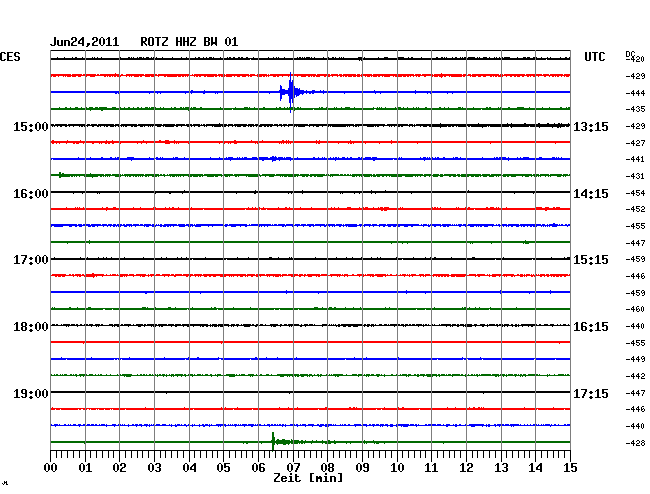Click minute label 04 on the time axis
The height and width of the screenshot is (494, 650).
pos(189,468)
